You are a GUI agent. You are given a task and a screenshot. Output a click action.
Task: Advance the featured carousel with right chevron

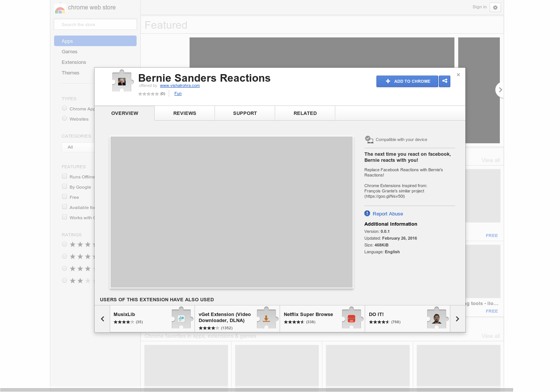[500, 90]
